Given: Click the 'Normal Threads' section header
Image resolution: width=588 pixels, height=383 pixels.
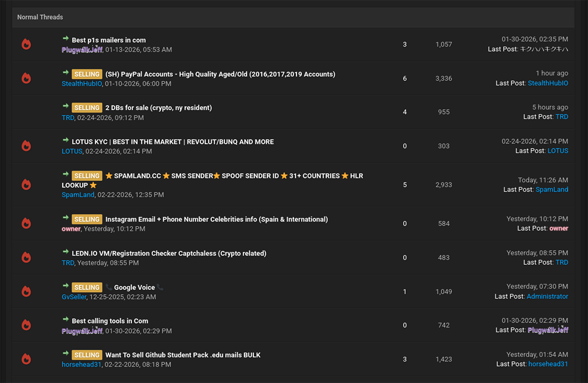Looking at the screenshot, I should [40, 17].
